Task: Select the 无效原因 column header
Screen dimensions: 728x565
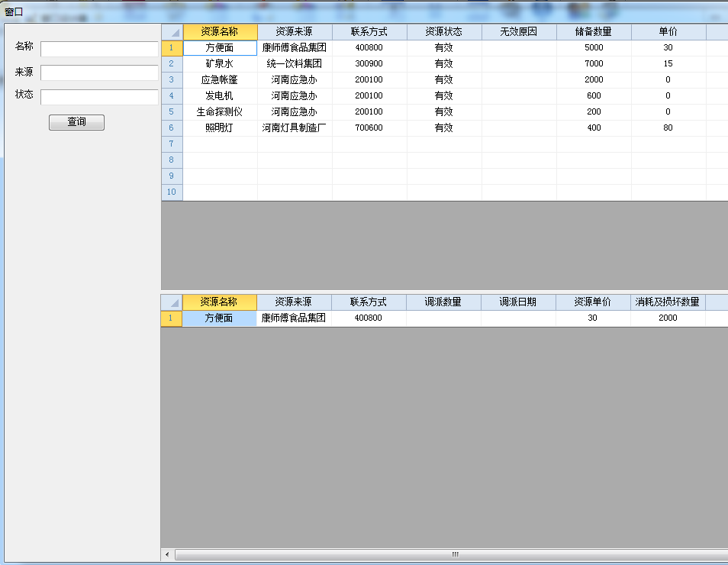Action: [518, 32]
